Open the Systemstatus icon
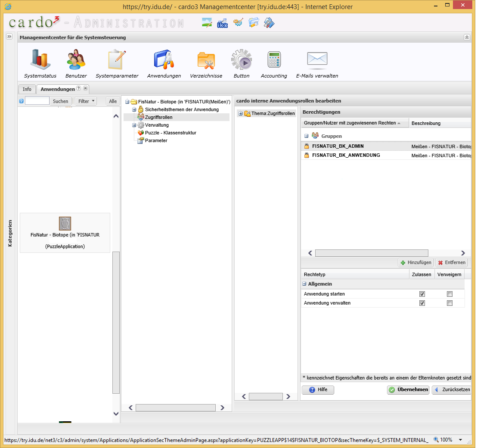This screenshot has width=496, height=448. tap(40, 60)
